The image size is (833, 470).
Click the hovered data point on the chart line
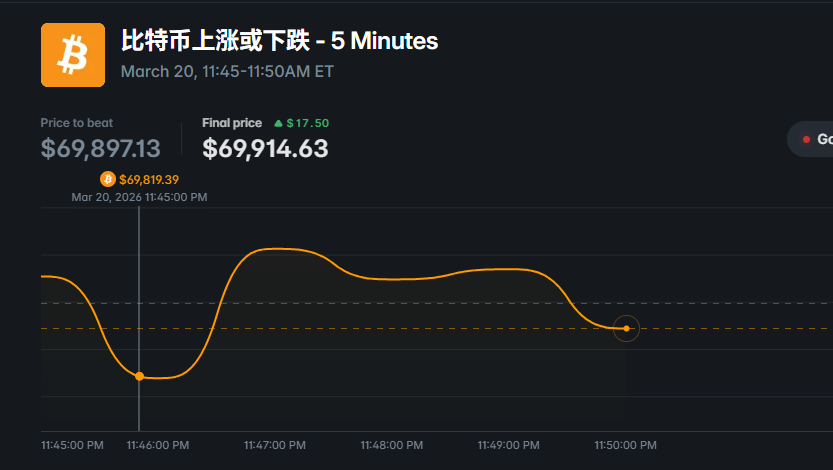[139, 376]
